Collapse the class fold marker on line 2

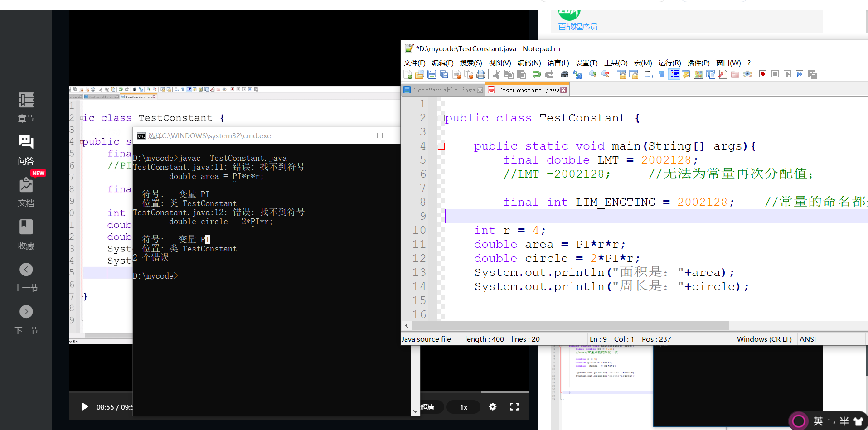[441, 118]
